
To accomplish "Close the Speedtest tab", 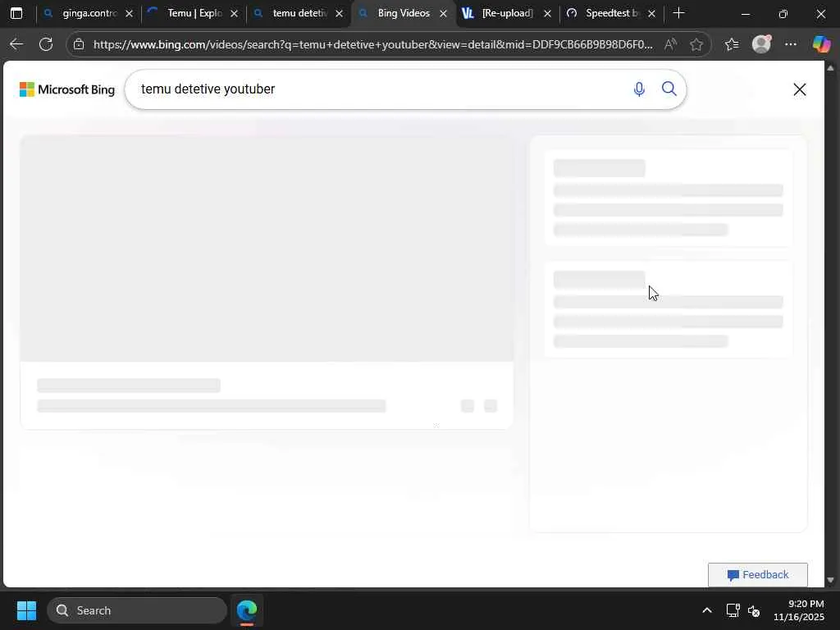I will click(x=651, y=14).
